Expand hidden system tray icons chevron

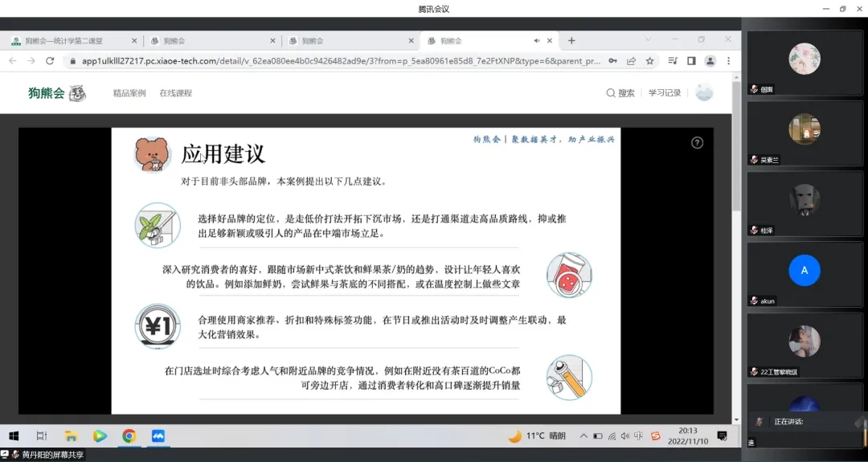point(583,436)
